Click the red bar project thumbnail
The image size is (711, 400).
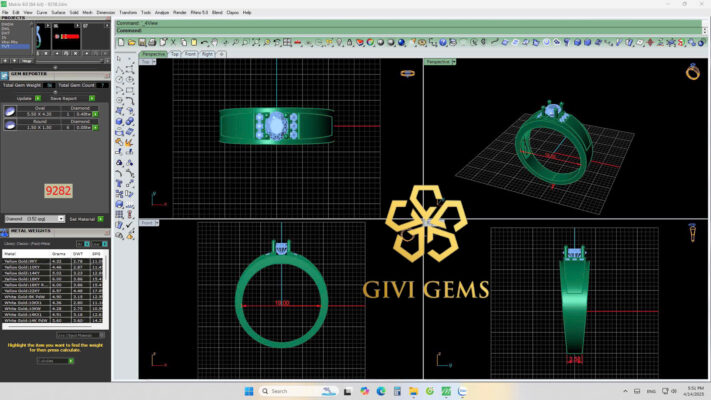tap(66, 36)
